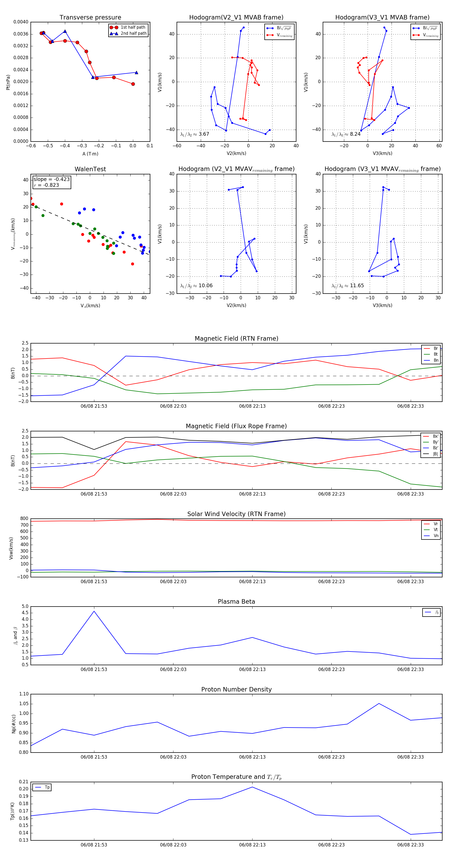Click the "Vsw(km/s)" y-axis label
The image size is (473, 868).
[11, 548]
